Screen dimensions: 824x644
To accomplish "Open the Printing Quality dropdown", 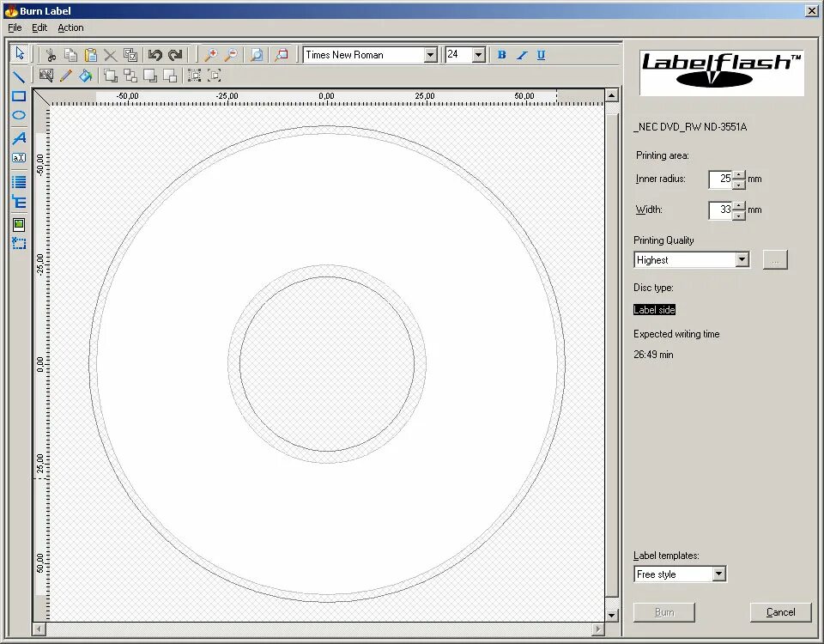I will click(742, 259).
